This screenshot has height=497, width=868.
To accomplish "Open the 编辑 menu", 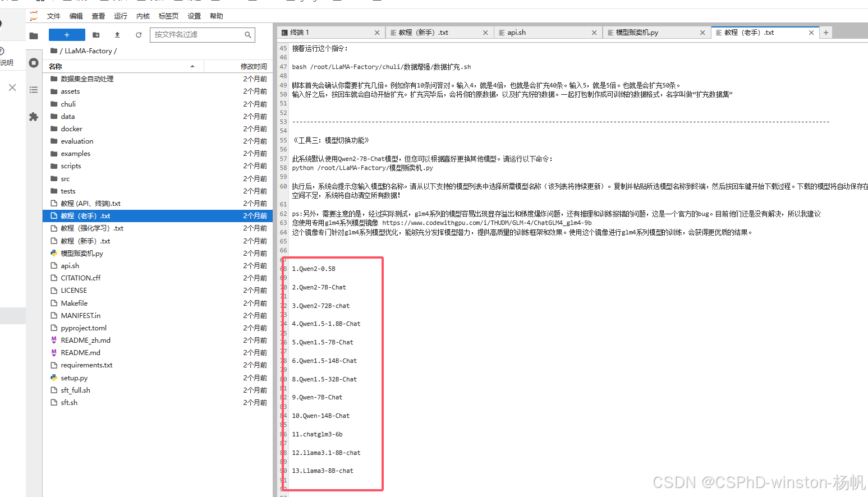I will (x=76, y=16).
